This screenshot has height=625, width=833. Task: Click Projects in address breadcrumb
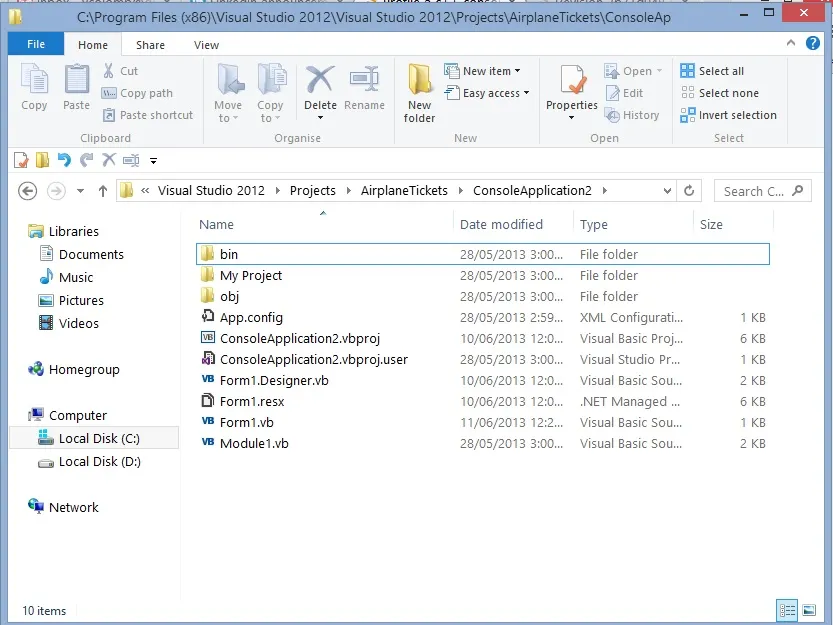[313, 190]
